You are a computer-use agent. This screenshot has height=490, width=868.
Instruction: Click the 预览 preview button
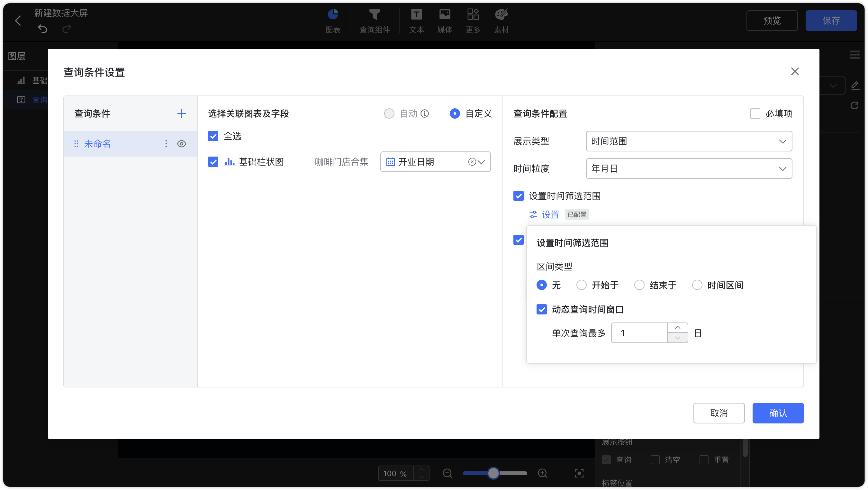click(x=772, y=21)
